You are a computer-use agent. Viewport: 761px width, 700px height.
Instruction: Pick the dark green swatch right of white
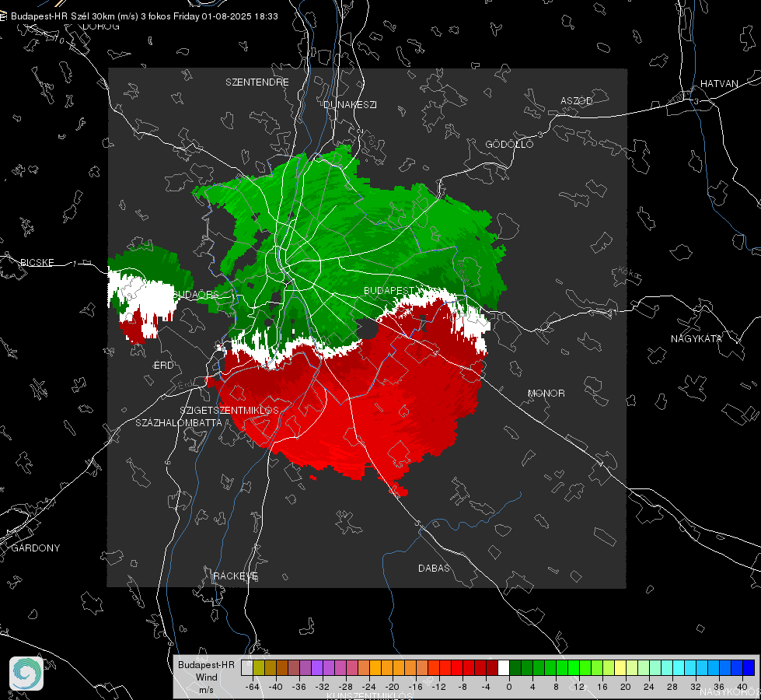[x=515, y=667]
